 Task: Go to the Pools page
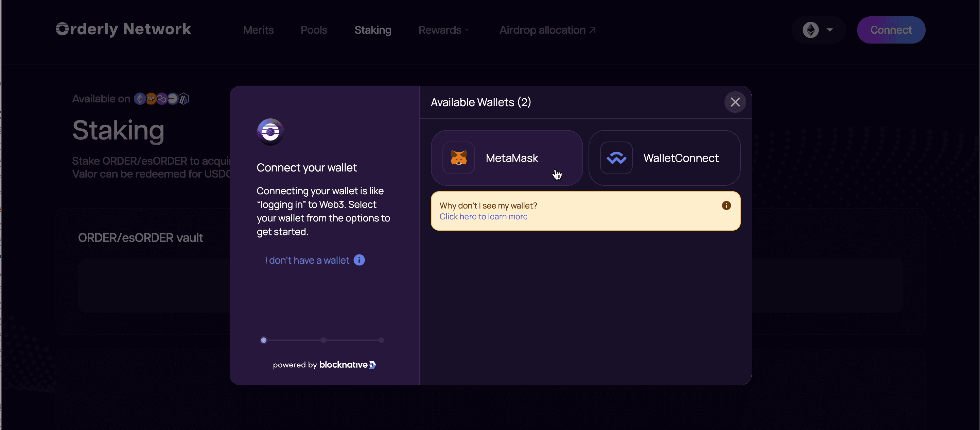point(314,30)
